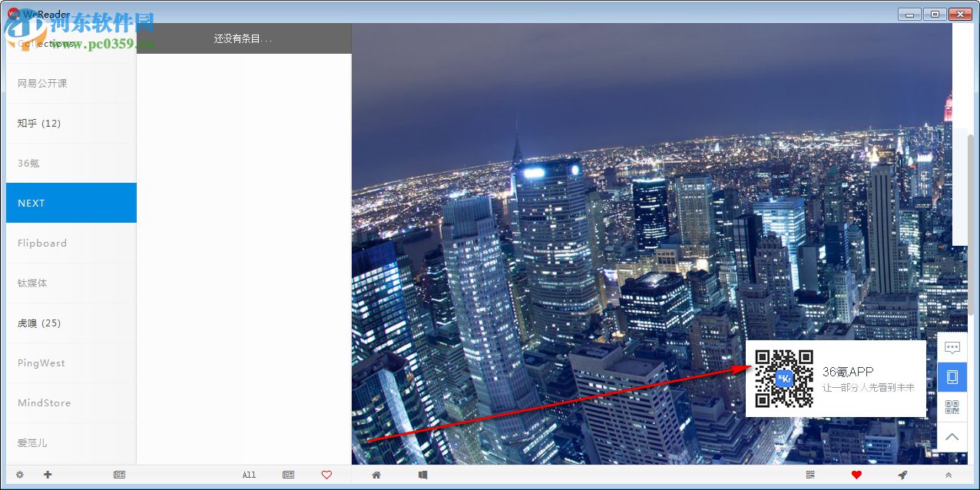Click the 36氪 QR code image

784,379
